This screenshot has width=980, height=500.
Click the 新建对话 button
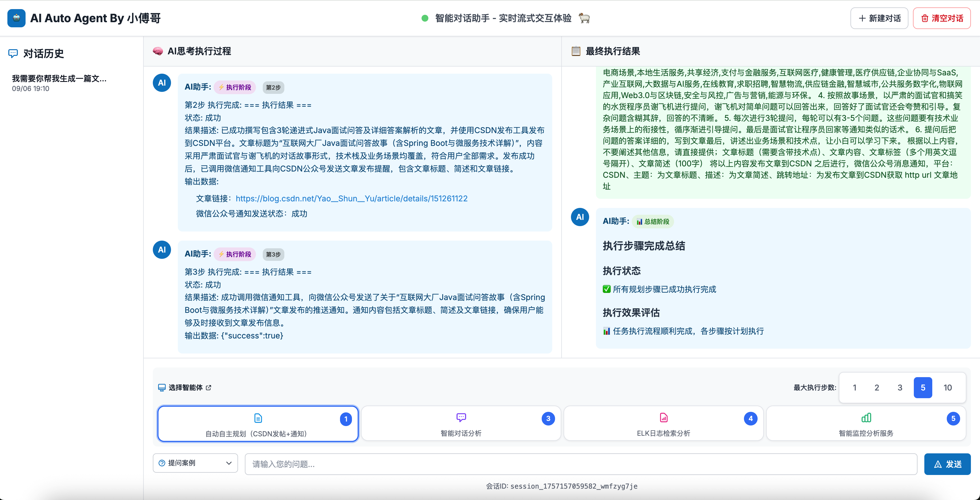(x=879, y=18)
